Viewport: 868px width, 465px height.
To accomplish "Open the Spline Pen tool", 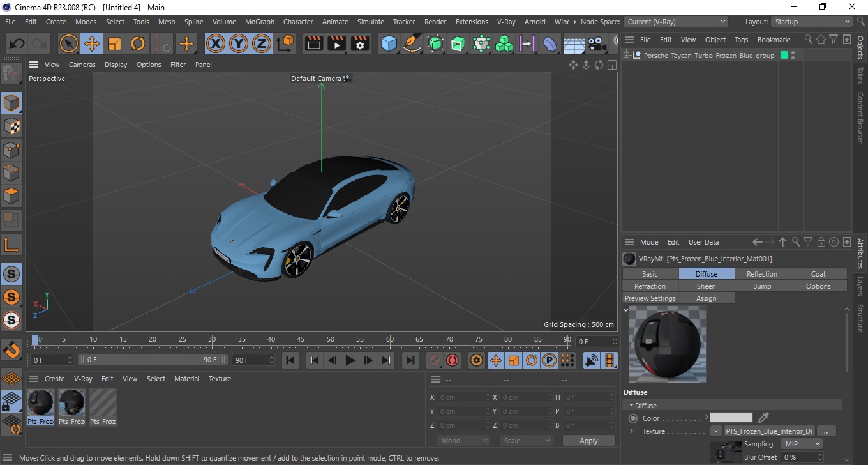I will [x=412, y=43].
